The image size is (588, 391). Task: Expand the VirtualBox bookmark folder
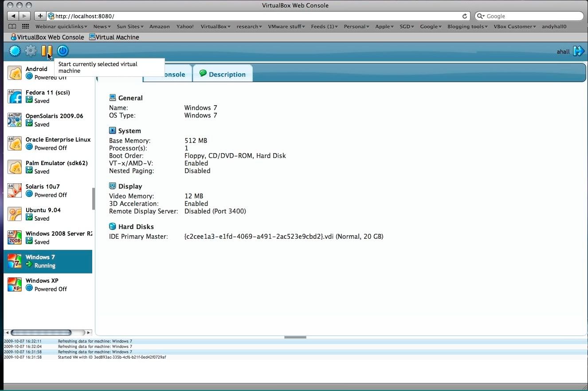tap(215, 27)
